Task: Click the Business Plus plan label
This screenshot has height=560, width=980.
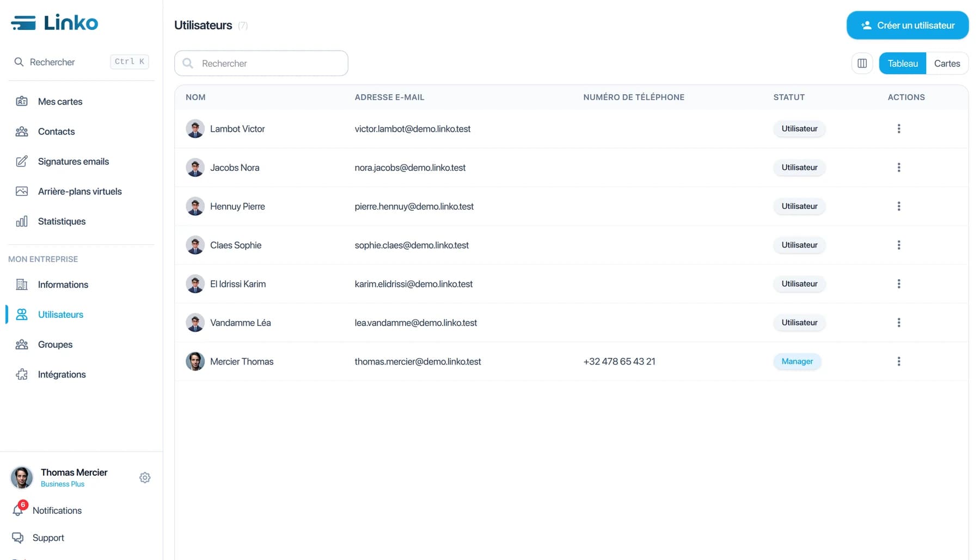Action: click(x=63, y=484)
